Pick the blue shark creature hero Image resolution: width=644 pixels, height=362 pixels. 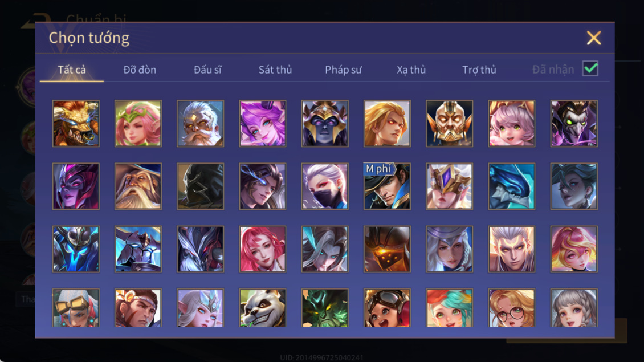(511, 186)
